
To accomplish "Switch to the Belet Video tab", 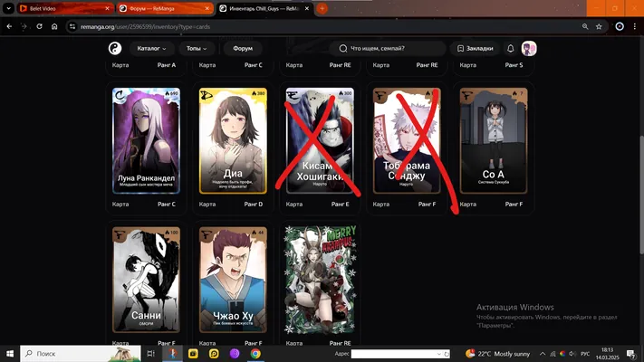I will 65,8.
